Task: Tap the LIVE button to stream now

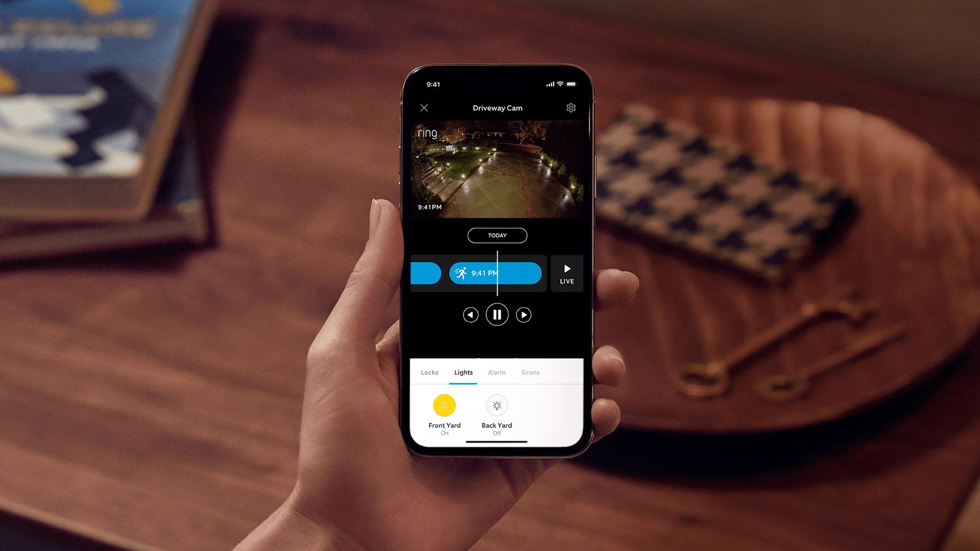Action: 566,273
